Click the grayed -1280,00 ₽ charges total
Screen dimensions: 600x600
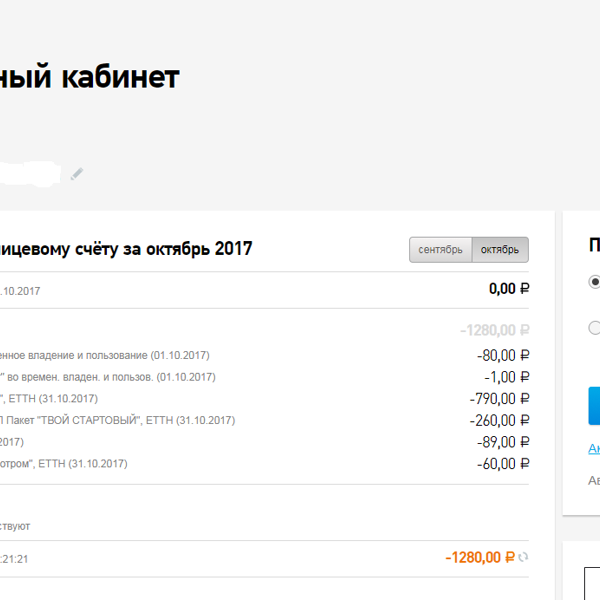click(x=495, y=330)
